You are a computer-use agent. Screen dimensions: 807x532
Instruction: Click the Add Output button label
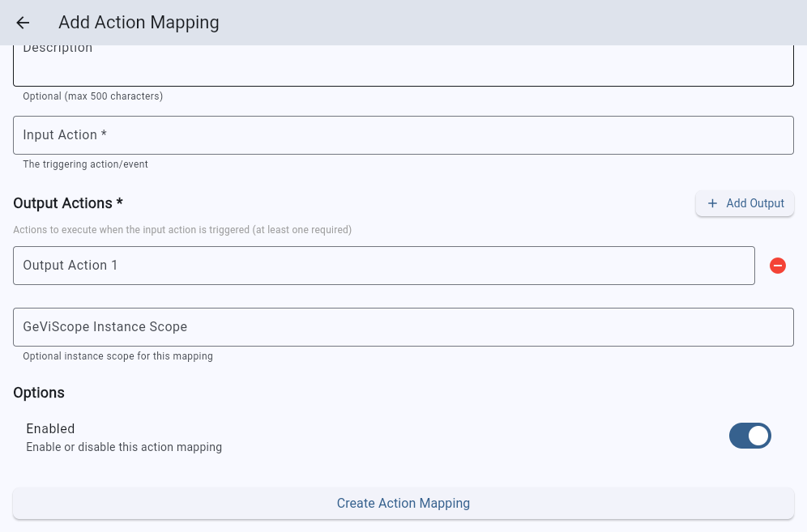[x=755, y=203]
